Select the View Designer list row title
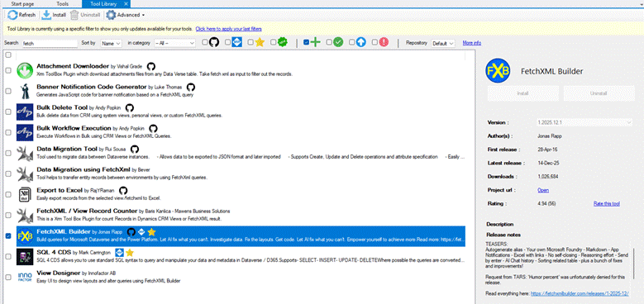The width and height of the screenshot is (644, 304). pyautogui.click(x=59, y=273)
